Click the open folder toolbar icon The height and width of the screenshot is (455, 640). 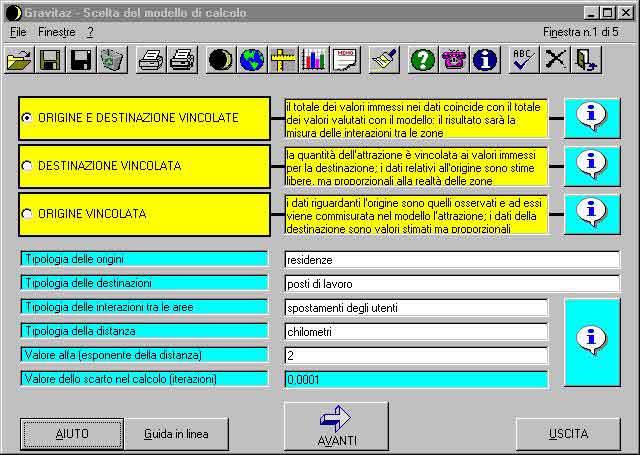pos(19,60)
